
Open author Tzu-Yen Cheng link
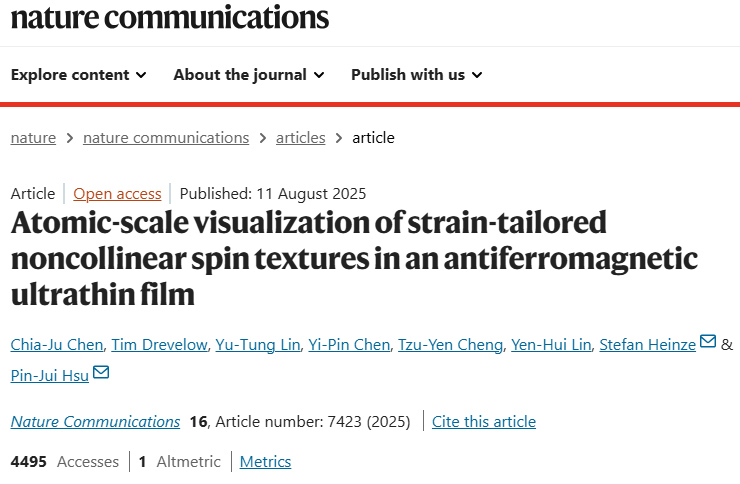pos(448,345)
